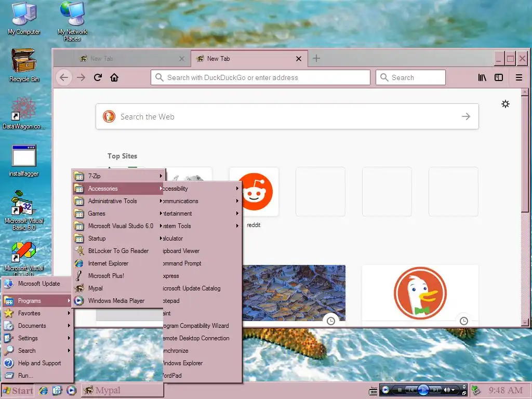
Task: Click the arrow in Search the Web
Action: [466, 116]
